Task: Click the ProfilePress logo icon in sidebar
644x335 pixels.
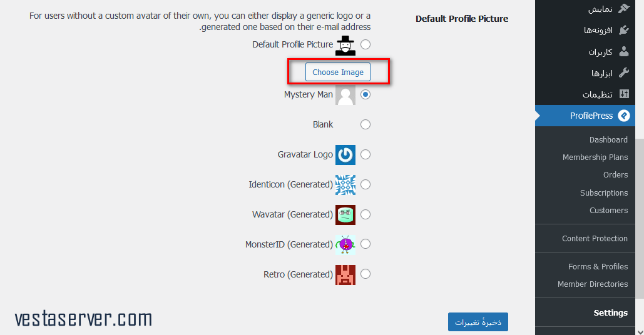Action: point(624,116)
